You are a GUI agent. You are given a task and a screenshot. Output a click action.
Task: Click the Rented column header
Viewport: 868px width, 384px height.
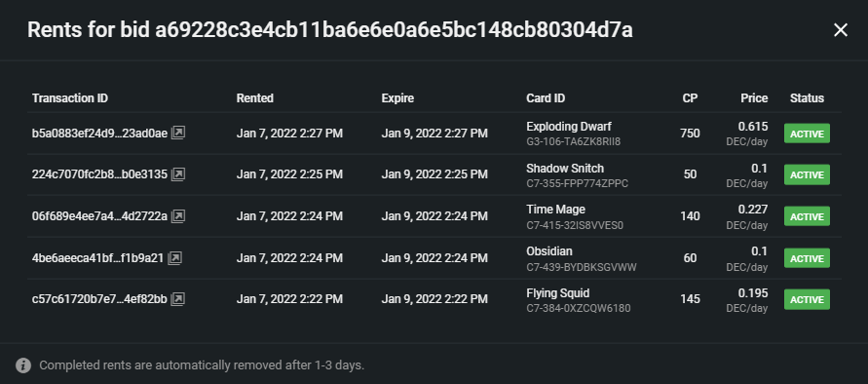(254, 98)
